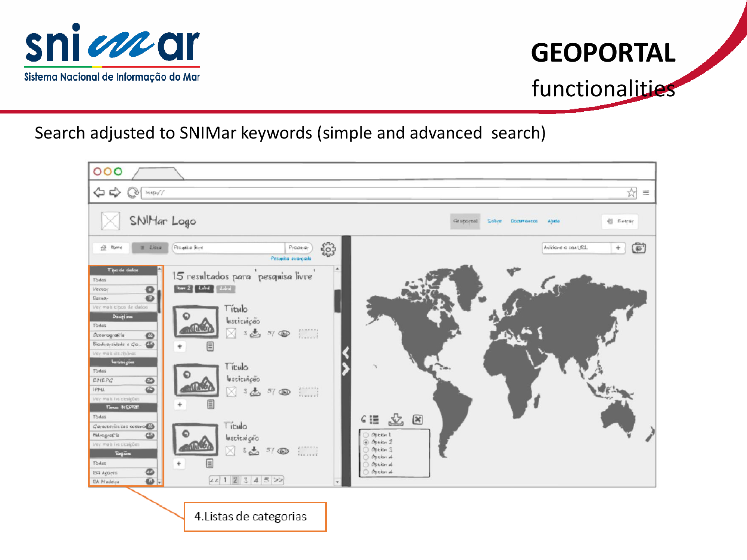
Task: Click the plus button under third result thumbnail
Action: 179,464
